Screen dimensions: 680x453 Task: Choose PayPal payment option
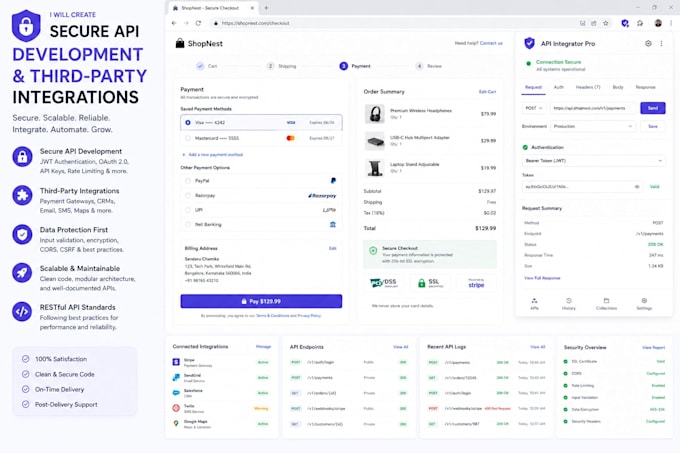261,181
